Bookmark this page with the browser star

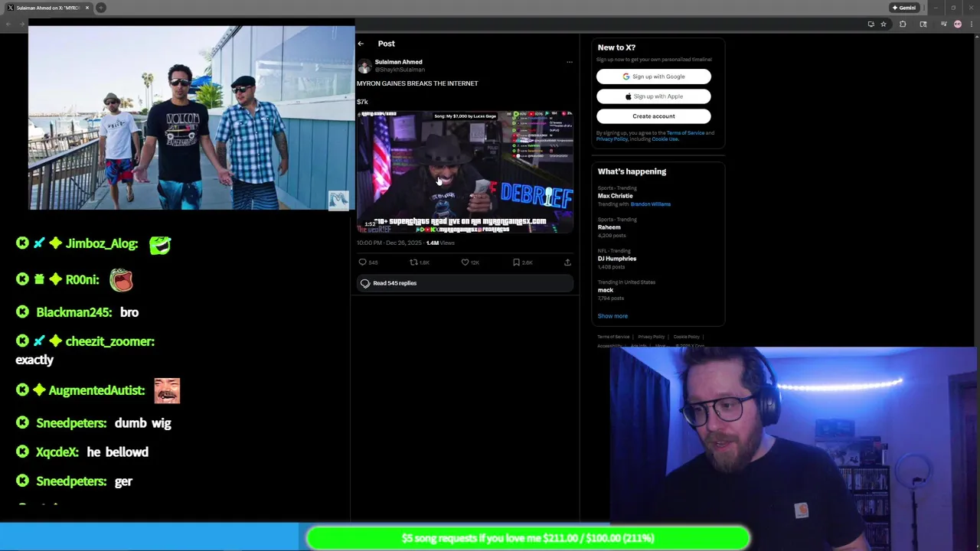tap(884, 24)
